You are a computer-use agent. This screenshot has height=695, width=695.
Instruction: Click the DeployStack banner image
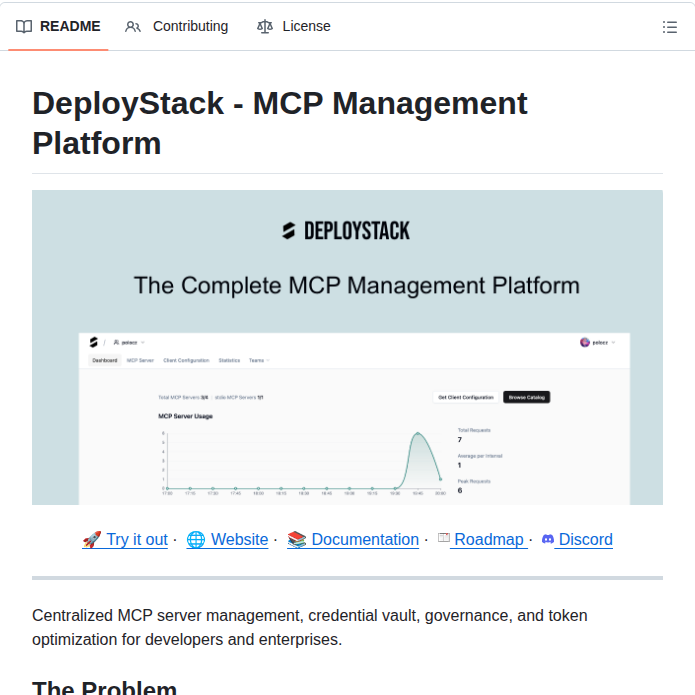coord(347,348)
